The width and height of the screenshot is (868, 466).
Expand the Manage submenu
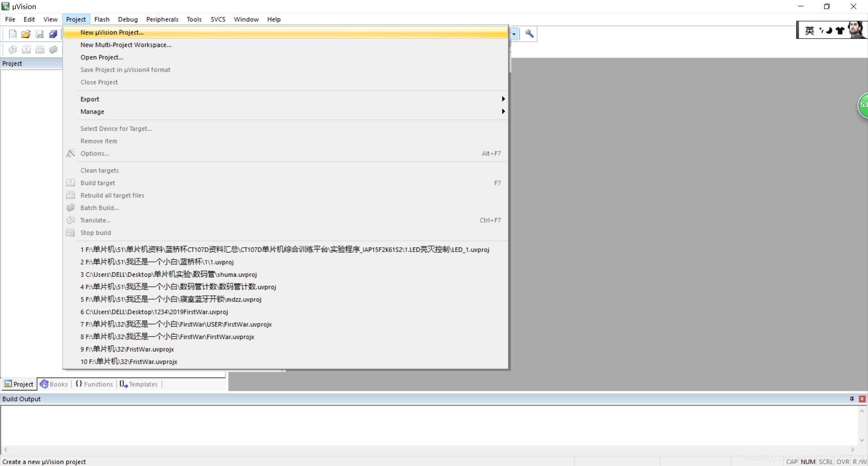[x=286, y=112]
